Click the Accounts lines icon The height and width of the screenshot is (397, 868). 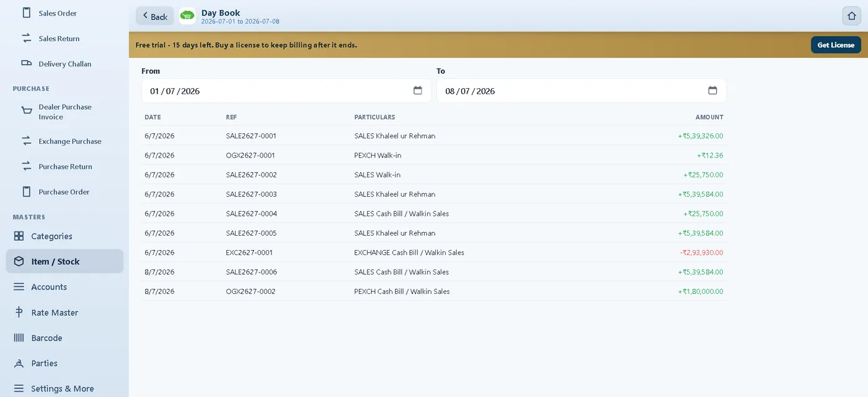[x=19, y=287]
